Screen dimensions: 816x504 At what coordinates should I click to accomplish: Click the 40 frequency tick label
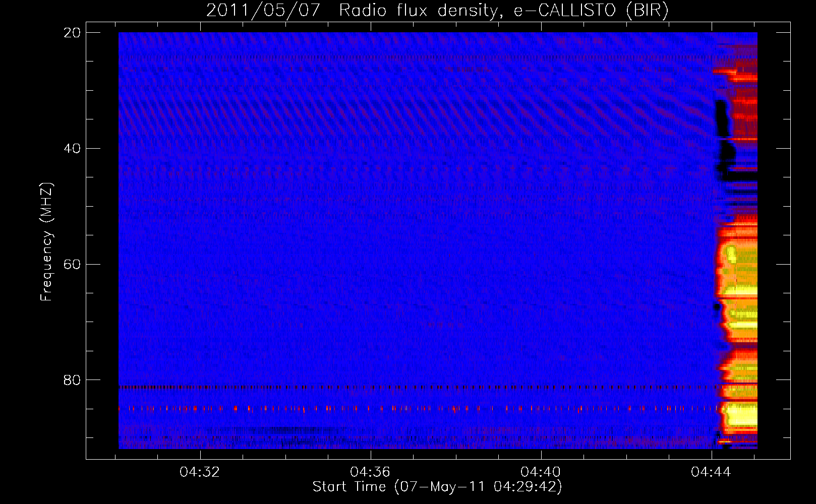[x=73, y=149]
